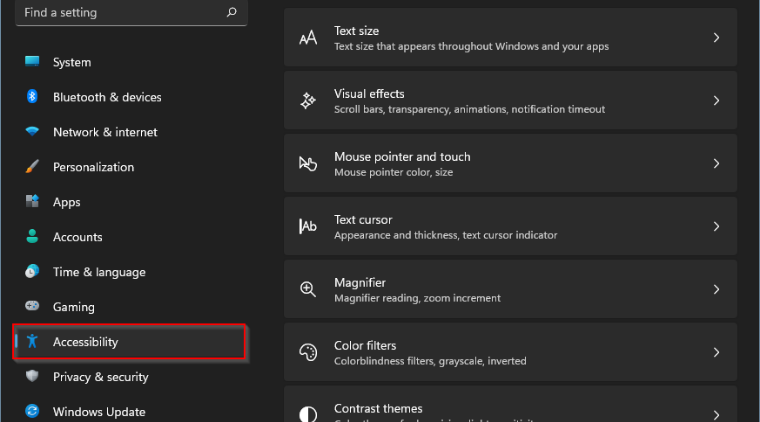Click the Time & language globe icon
Viewport: 760px width, 422px height.
coord(32,271)
